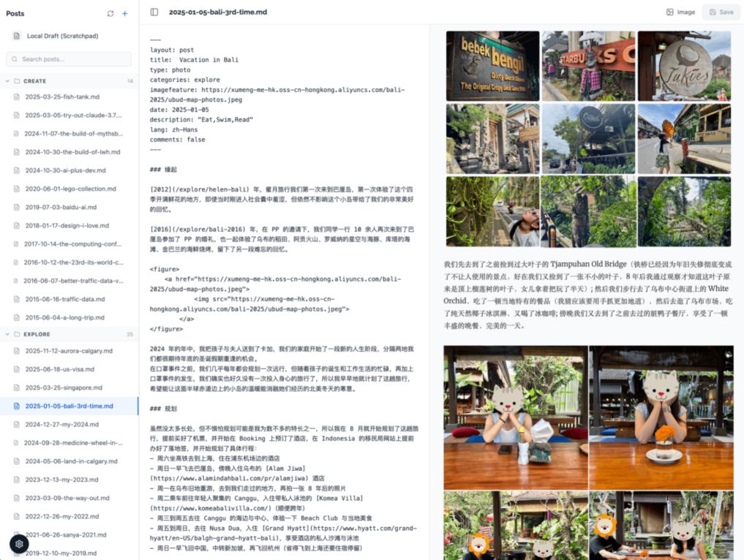This screenshot has height=560, width=744.
Task: Collapse the CREATE folder section
Action: [x=7, y=81]
